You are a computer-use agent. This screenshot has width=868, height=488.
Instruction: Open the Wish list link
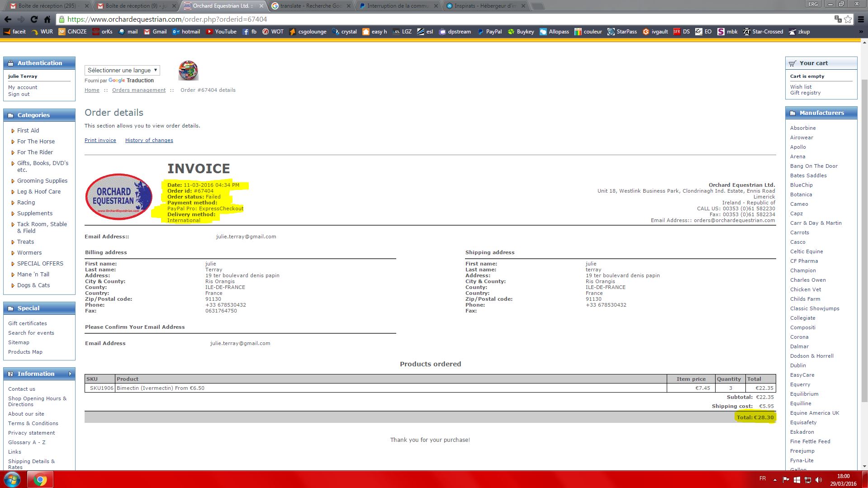click(x=801, y=87)
